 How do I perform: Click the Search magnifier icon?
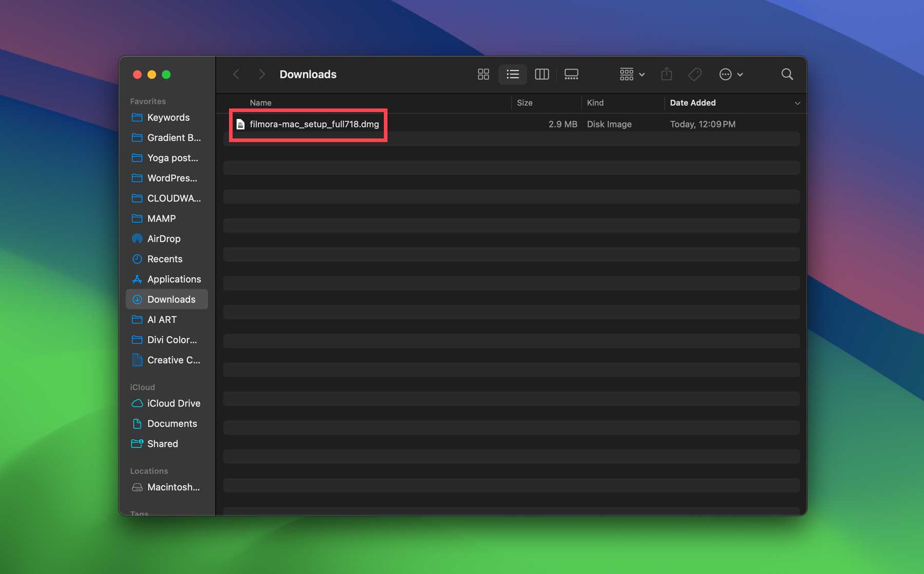click(x=787, y=74)
